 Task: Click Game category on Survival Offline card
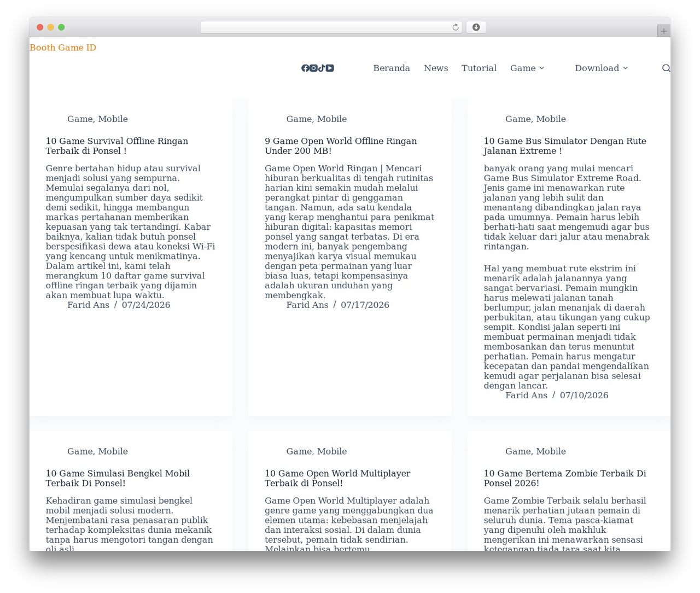(x=80, y=119)
